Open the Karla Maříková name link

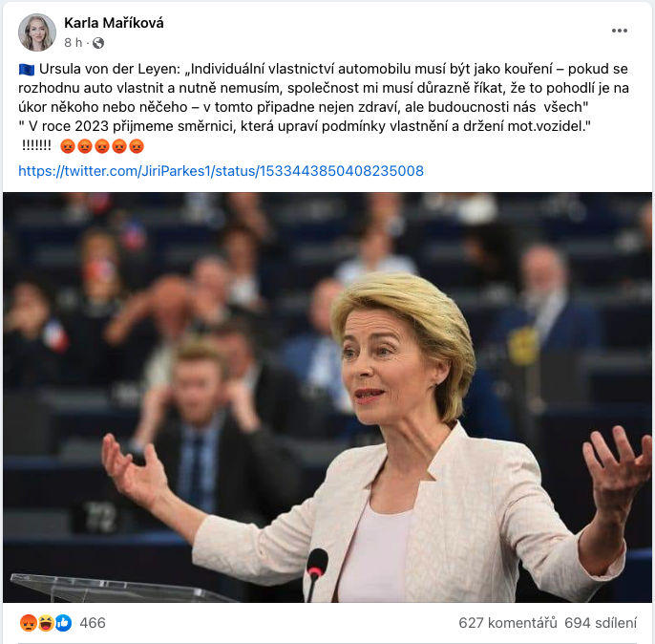click(114, 23)
